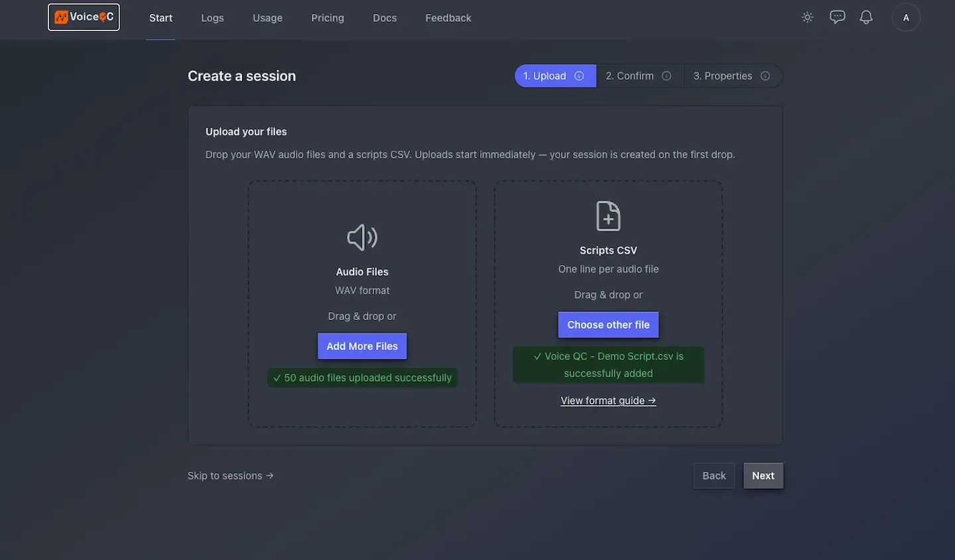Click the Choose other file button

pyautogui.click(x=608, y=325)
